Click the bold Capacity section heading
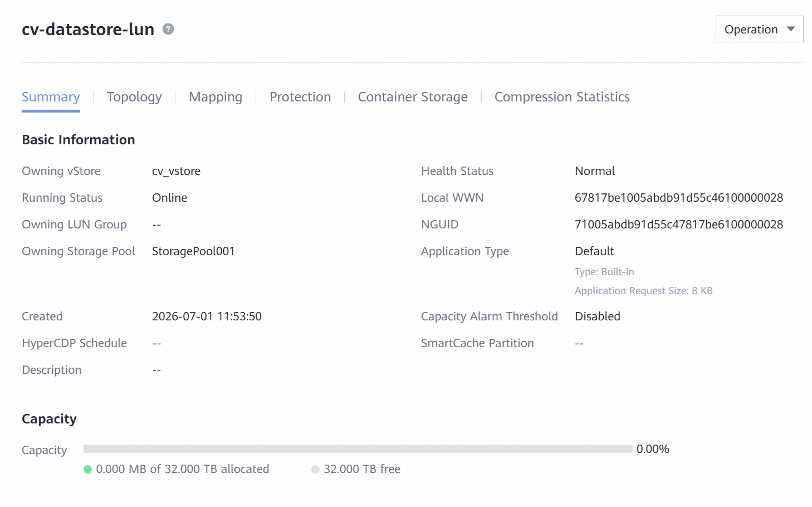Screen dimensions: 812x507 tap(49, 419)
